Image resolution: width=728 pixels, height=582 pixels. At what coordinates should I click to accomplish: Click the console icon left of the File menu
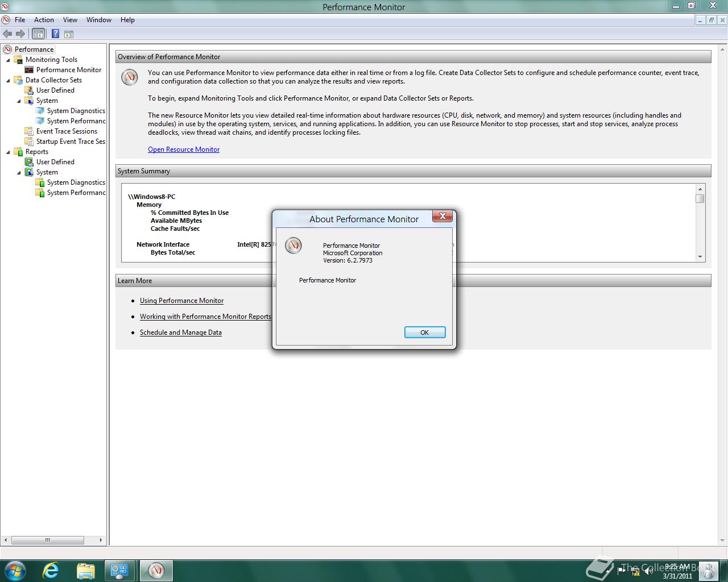tap(6, 20)
